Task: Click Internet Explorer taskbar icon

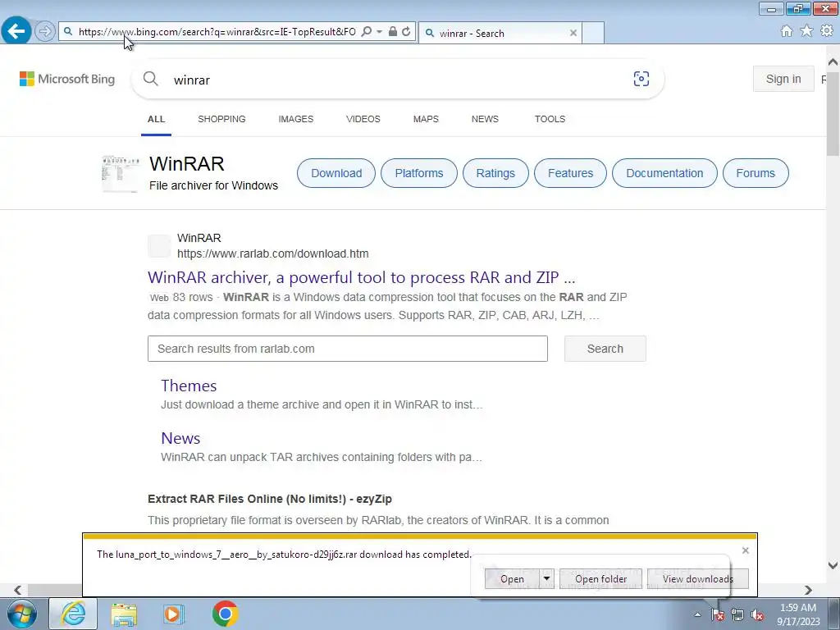Action: [x=73, y=614]
